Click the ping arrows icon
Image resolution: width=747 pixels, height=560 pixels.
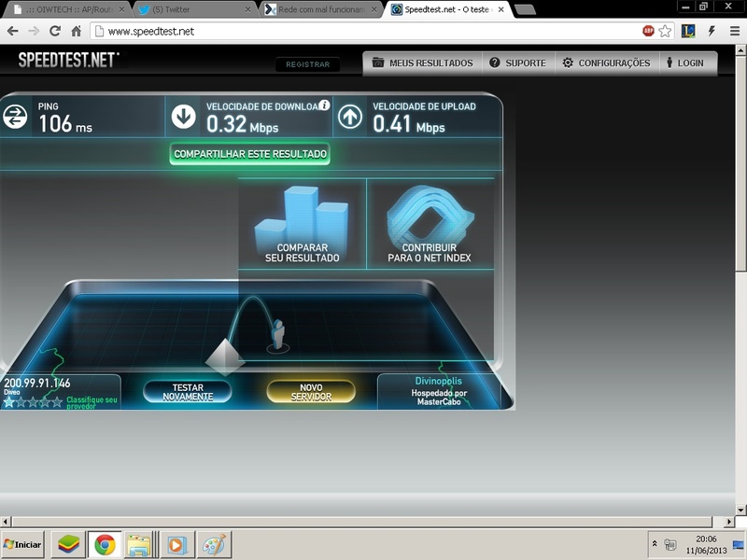pyautogui.click(x=15, y=118)
